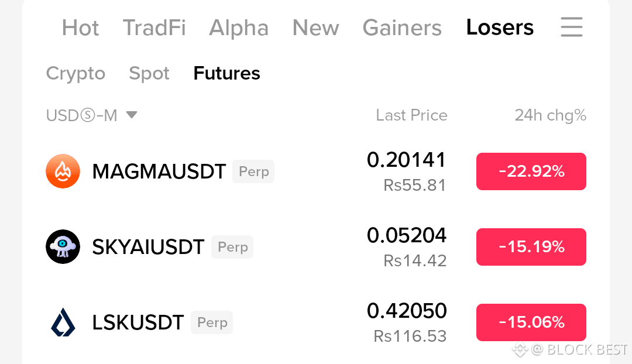The height and width of the screenshot is (364, 632).
Task: Tap the MAGMA coin flame icon
Action: click(x=63, y=171)
